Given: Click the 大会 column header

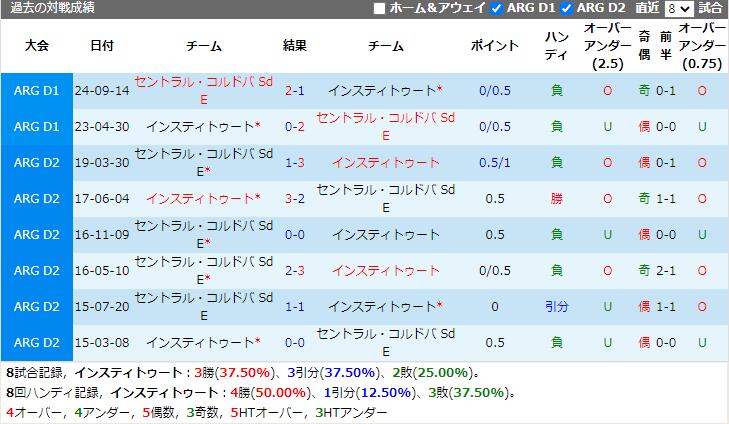Looking at the screenshot, I should tap(37, 46).
